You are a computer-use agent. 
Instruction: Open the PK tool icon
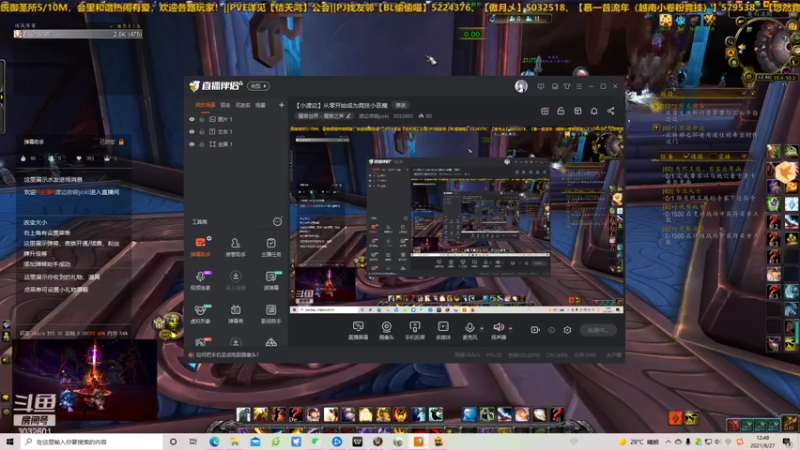[201, 342]
